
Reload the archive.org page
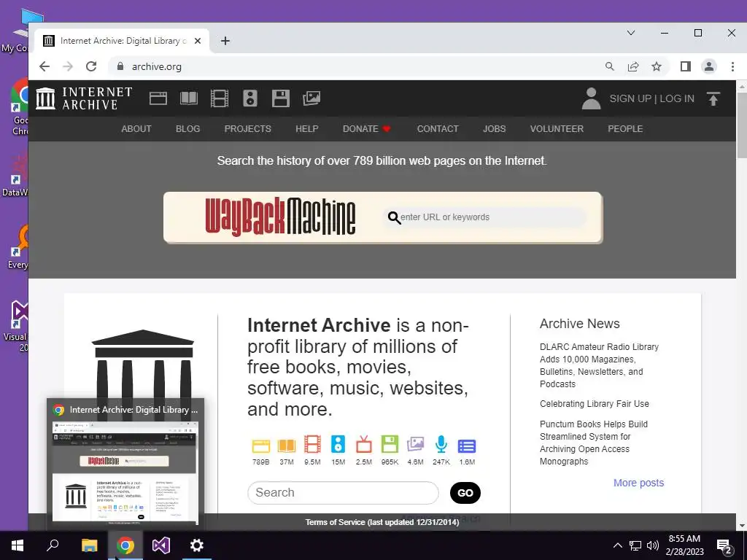[x=91, y=66]
